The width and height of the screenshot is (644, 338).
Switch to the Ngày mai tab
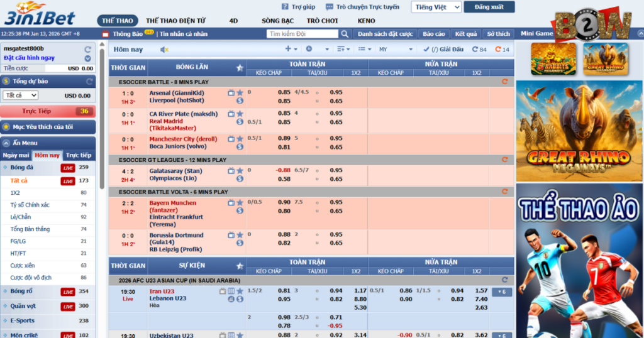(x=16, y=155)
